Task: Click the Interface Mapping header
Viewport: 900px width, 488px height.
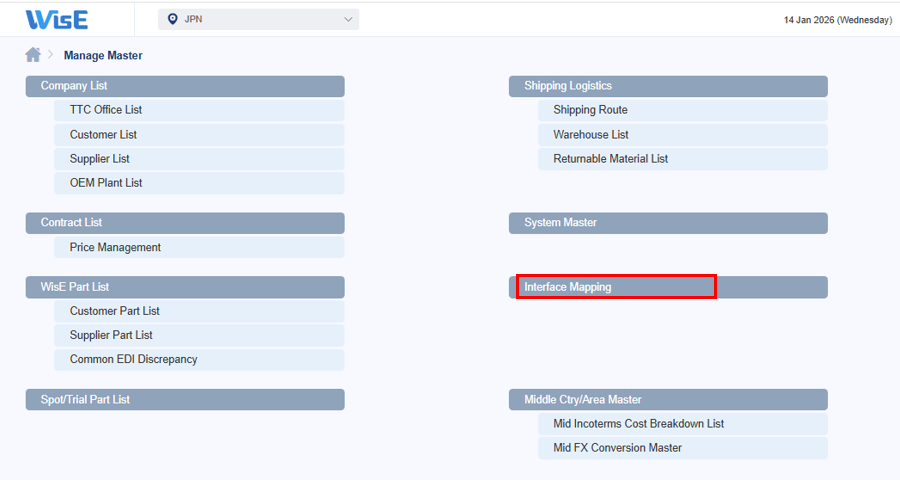Action: [668, 287]
